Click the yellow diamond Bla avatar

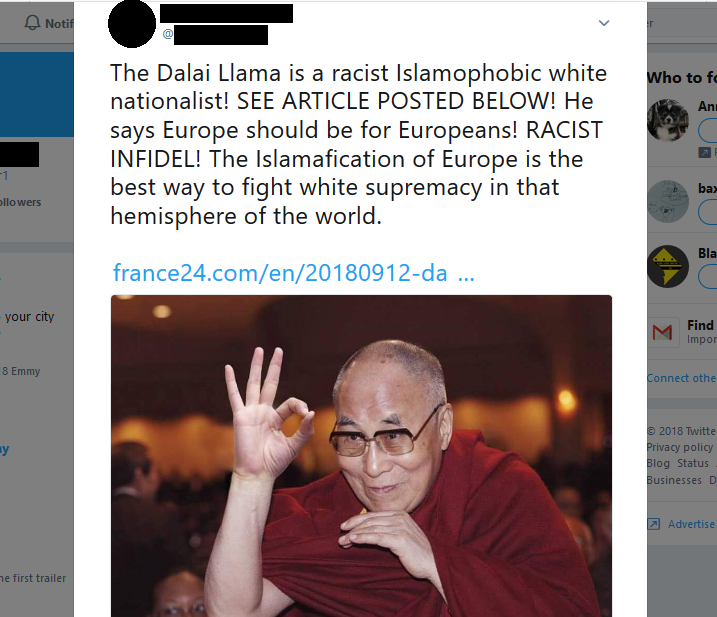pos(668,266)
